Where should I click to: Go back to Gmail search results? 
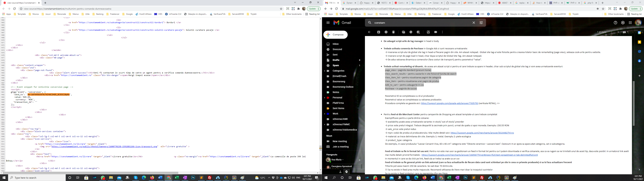[369, 32]
